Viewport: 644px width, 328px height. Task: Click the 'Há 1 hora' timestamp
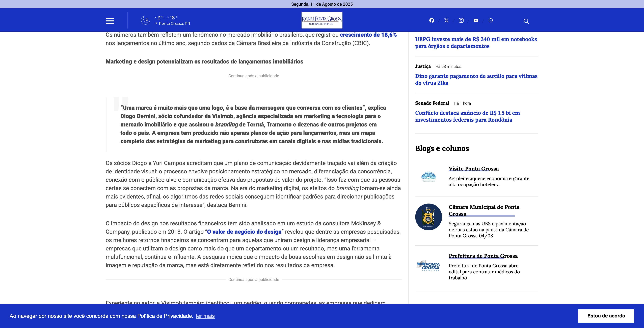coord(462,103)
